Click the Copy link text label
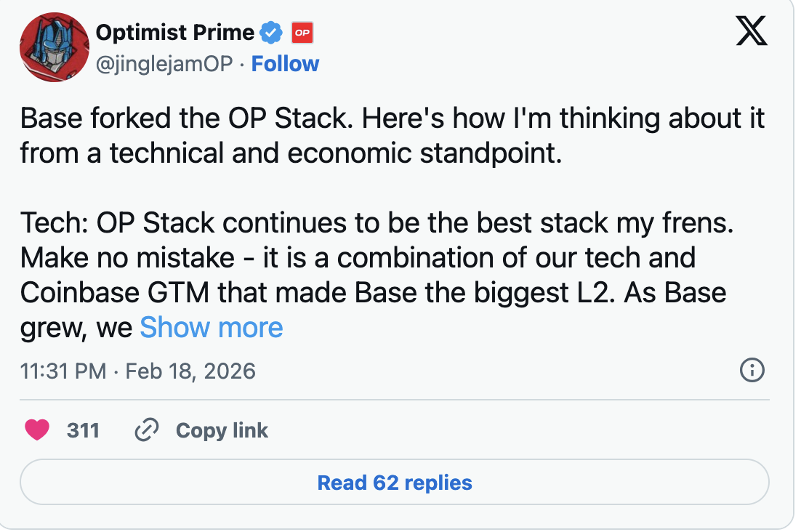This screenshot has width=801, height=532. [222, 430]
